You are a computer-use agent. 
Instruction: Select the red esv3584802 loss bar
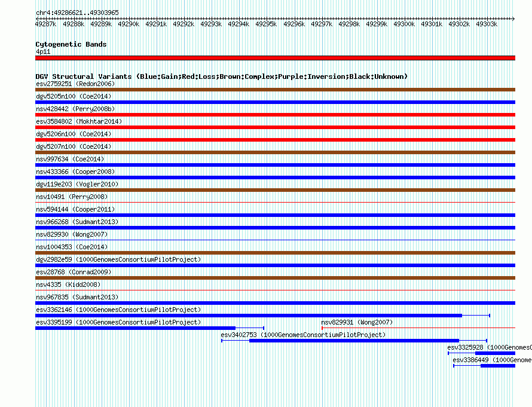275,127
